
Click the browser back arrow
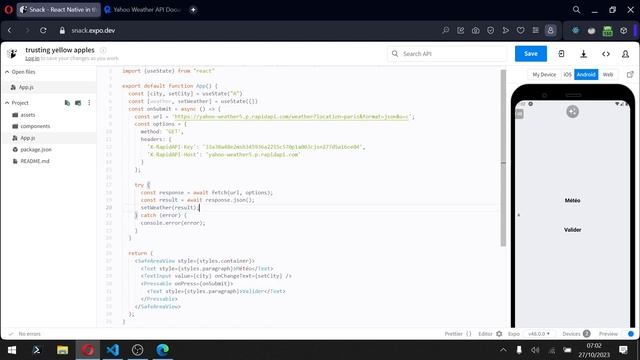[10, 30]
